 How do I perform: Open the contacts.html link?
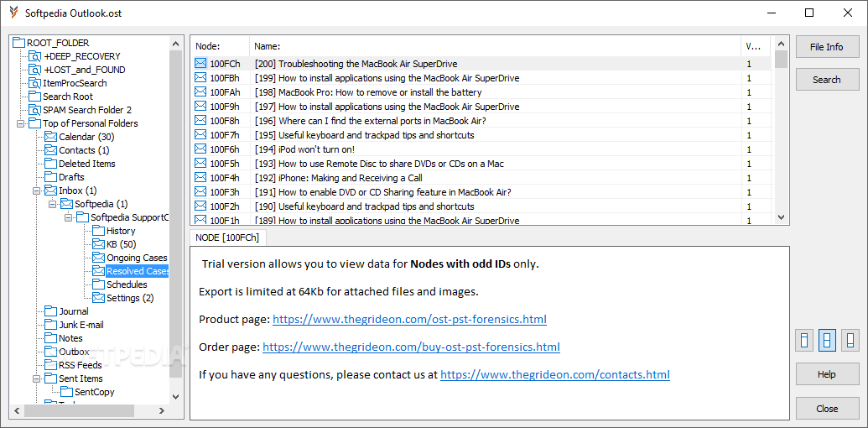(555, 375)
